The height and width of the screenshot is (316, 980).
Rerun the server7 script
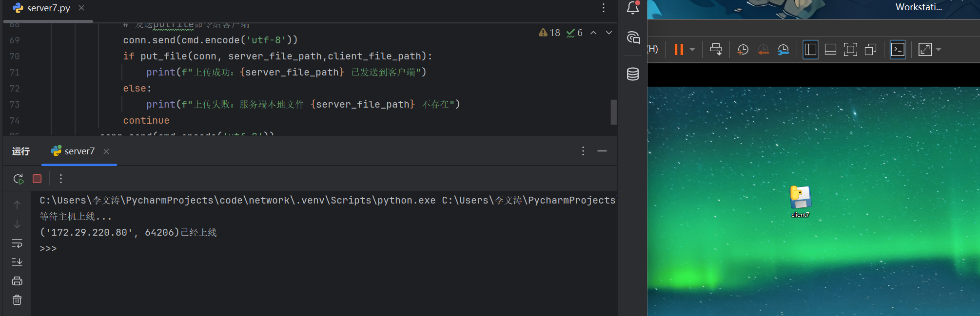click(19, 179)
